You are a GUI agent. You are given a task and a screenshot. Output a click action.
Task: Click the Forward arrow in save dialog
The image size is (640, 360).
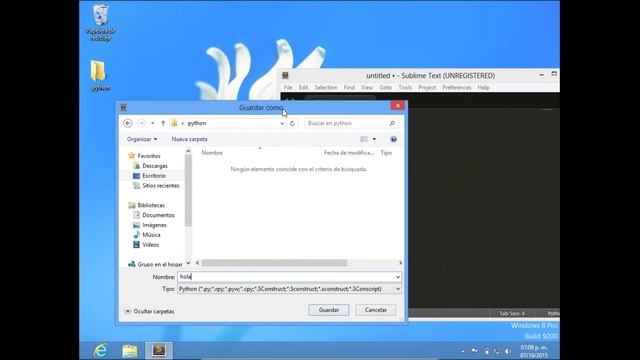coord(141,123)
